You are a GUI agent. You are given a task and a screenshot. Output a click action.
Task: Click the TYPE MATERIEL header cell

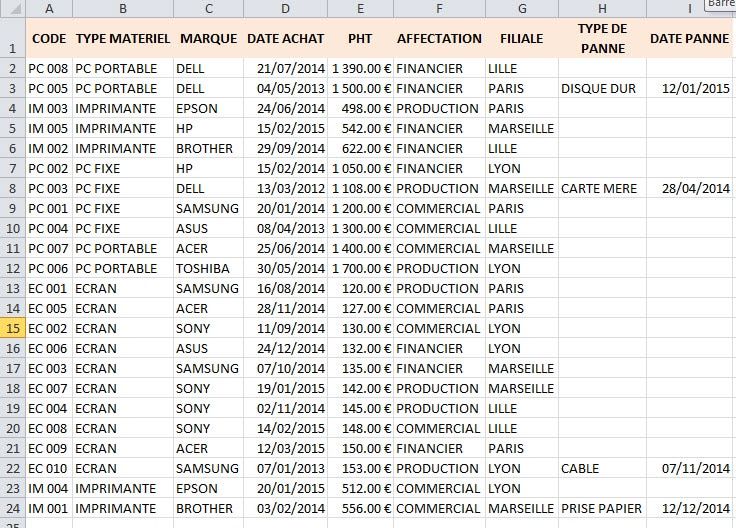pyautogui.click(x=123, y=38)
